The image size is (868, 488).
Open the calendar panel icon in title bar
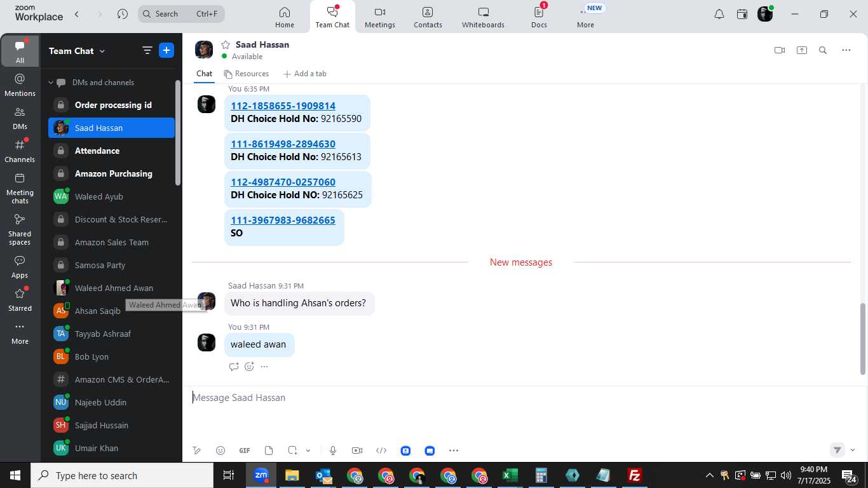742,14
